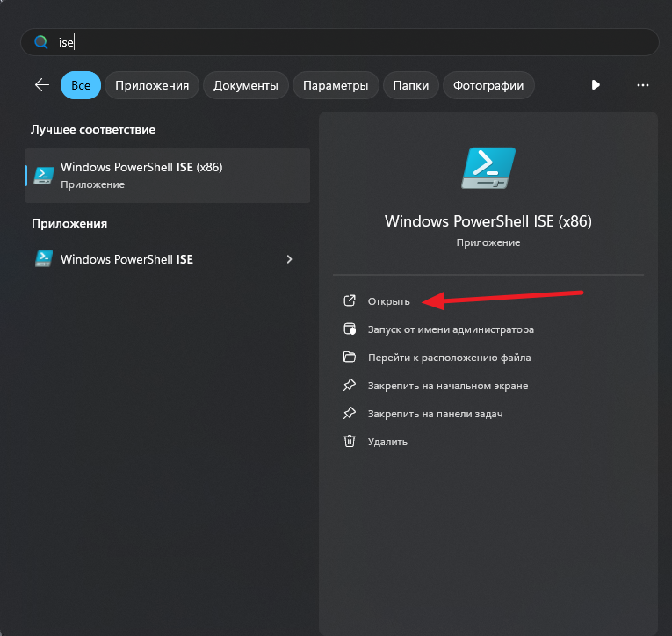This screenshot has width=672, height=636.
Task: Click the large PowerShell ISE icon in preview
Action: click(488, 168)
